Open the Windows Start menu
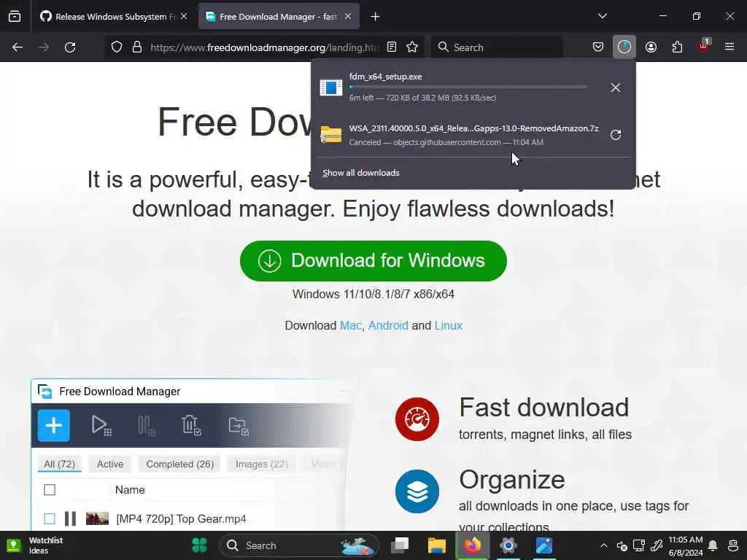747x560 pixels. 200,545
